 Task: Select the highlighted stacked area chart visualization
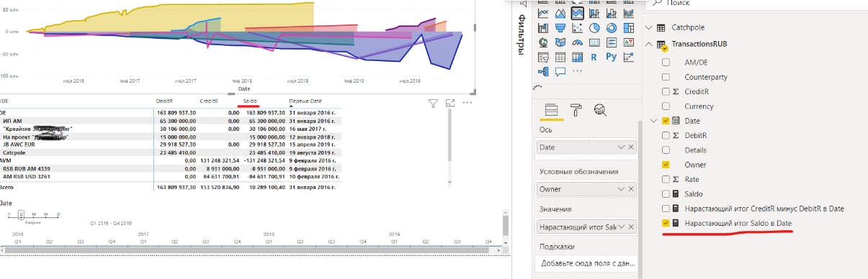[x=578, y=13]
